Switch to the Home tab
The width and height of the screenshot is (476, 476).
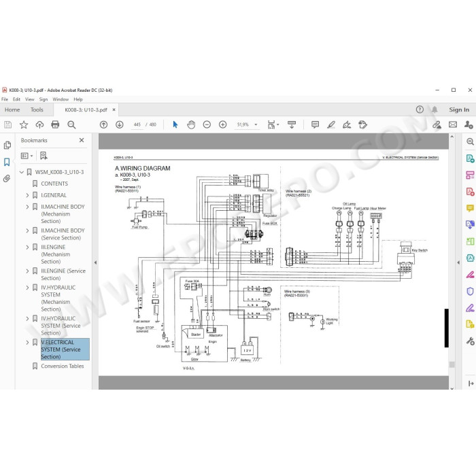[12, 109]
